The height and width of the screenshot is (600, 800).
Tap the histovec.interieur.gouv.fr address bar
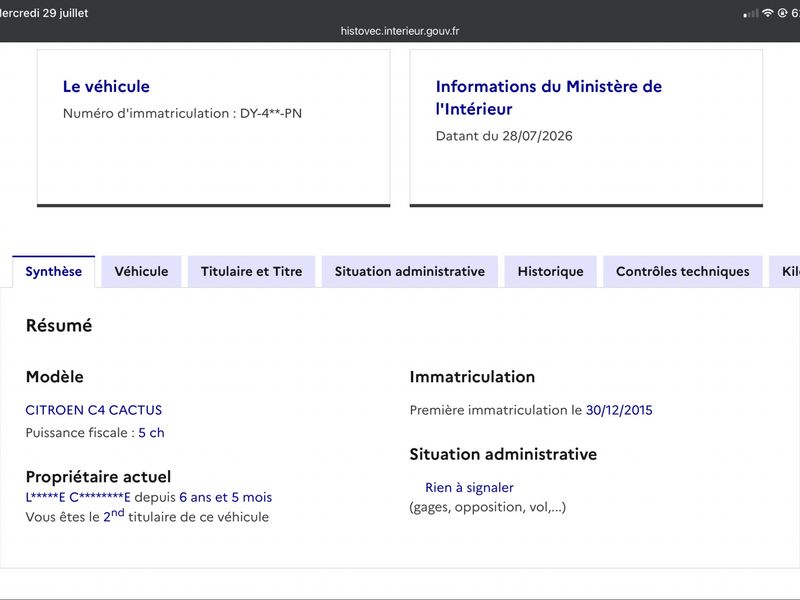(400, 31)
